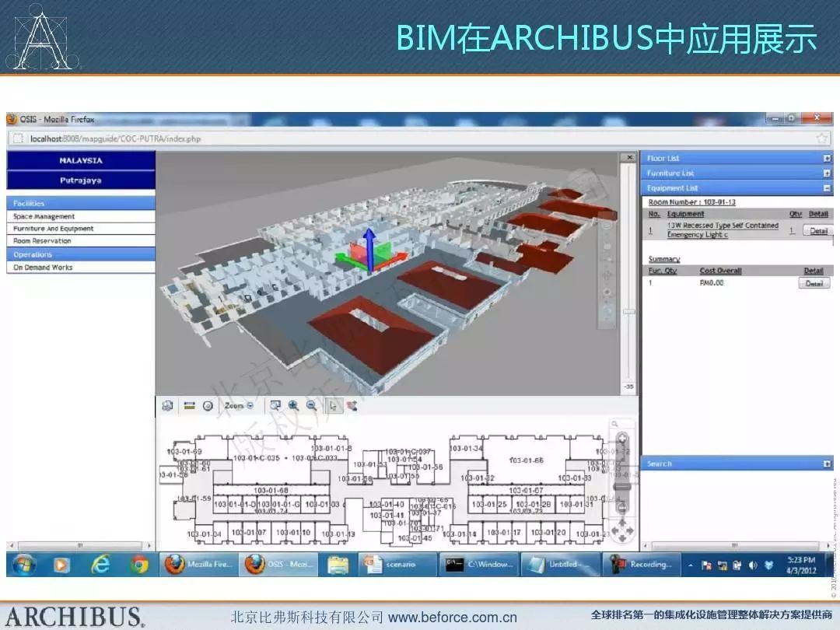Open Google Chrome from taskbar
This screenshot has width=840, height=630.
139,565
